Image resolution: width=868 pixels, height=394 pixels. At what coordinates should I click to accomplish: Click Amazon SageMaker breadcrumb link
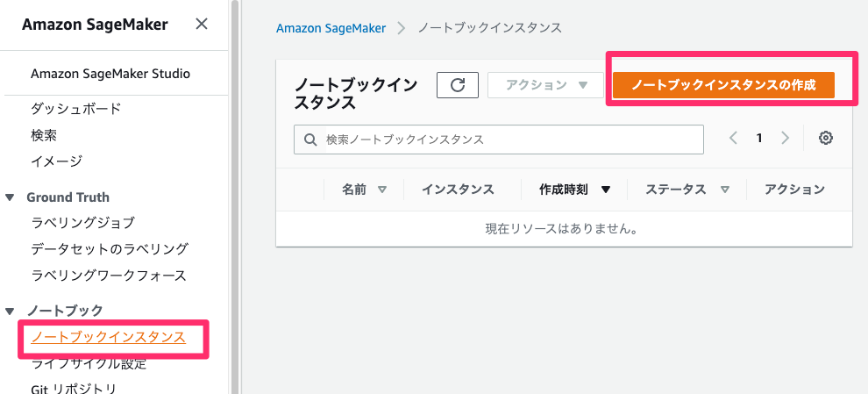point(331,28)
